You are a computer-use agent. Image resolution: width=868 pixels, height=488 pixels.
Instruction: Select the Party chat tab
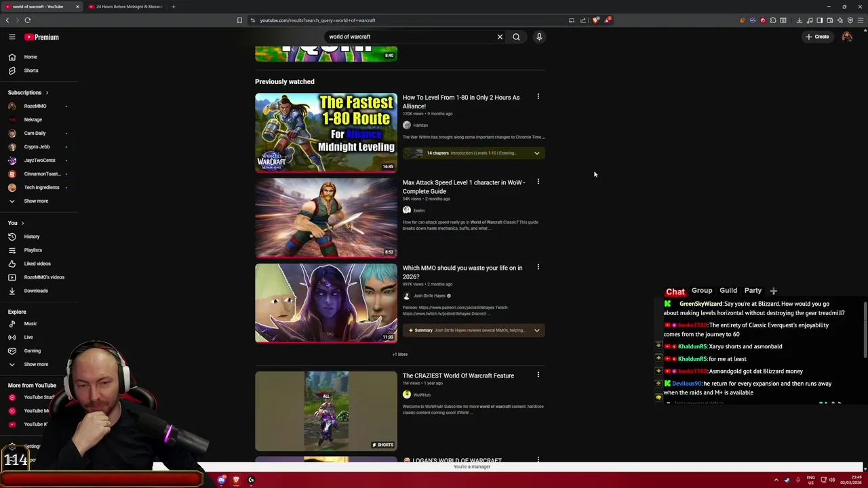(x=753, y=290)
